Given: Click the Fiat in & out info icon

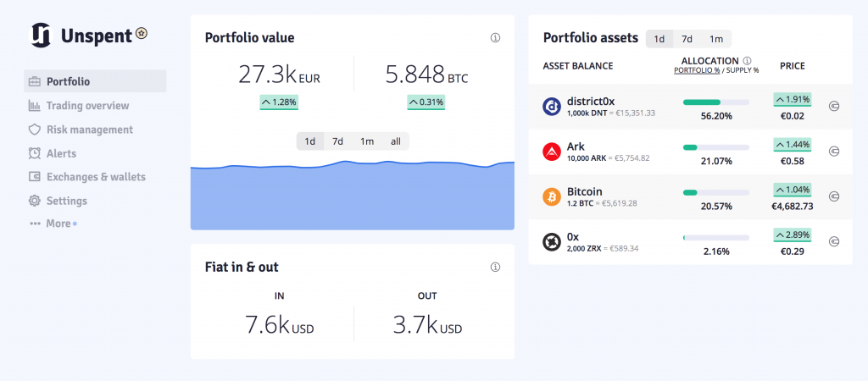Looking at the screenshot, I should coord(495,267).
